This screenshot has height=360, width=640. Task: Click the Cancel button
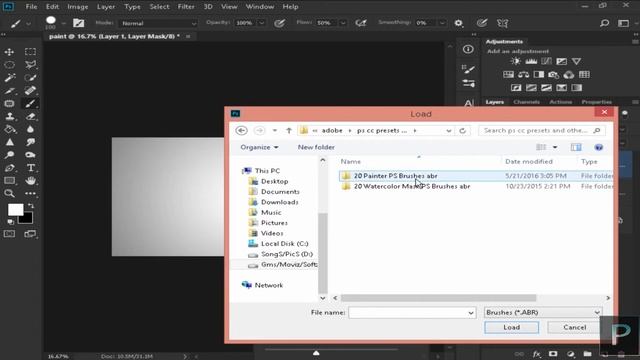tap(575, 327)
